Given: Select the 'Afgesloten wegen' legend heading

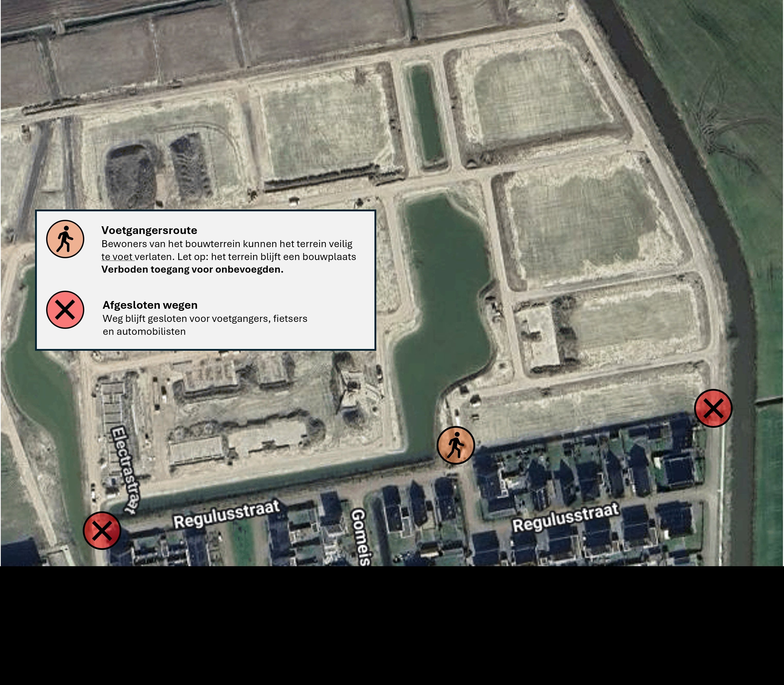Looking at the screenshot, I should [x=150, y=305].
